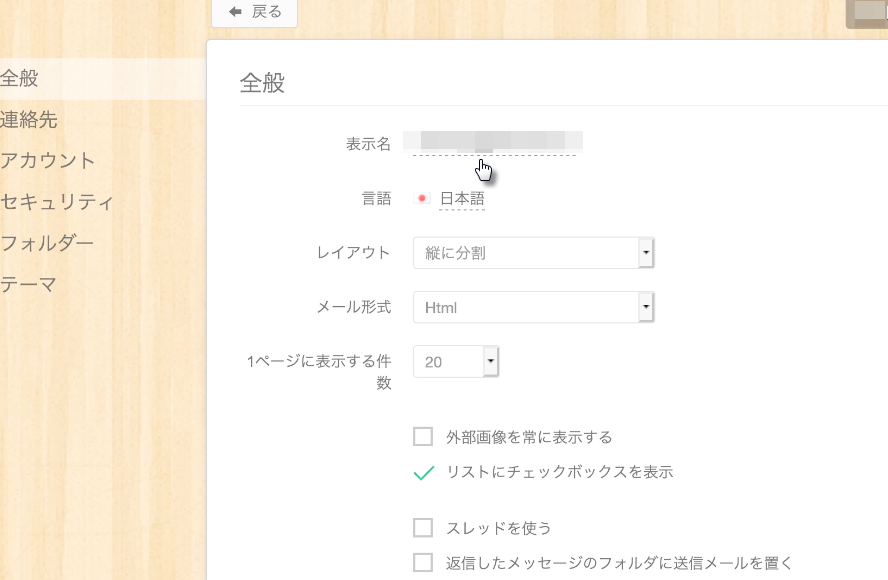Click the リストにチェックボックスを表示 label text
This screenshot has height=580, width=888.
[560, 472]
